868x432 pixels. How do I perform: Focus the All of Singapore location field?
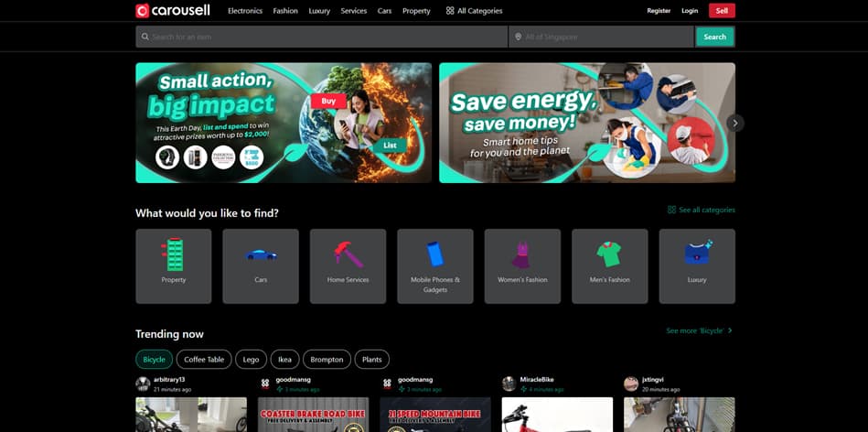coord(601,37)
